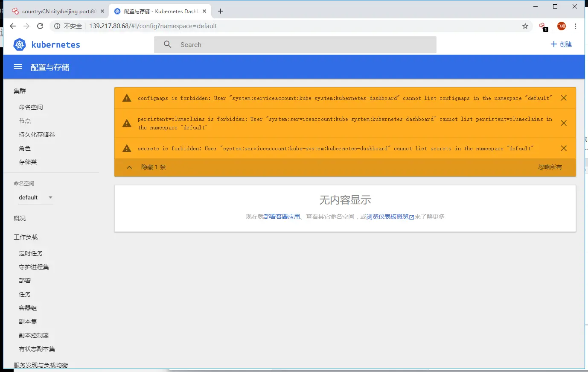Click the search magnifier icon
Viewport: 588px width, 372px height.
tap(167, 44)
